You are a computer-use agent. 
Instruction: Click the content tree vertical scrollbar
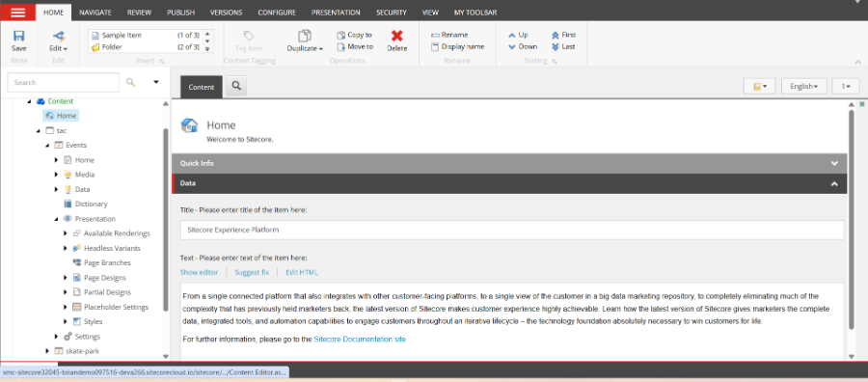(166, 220)
